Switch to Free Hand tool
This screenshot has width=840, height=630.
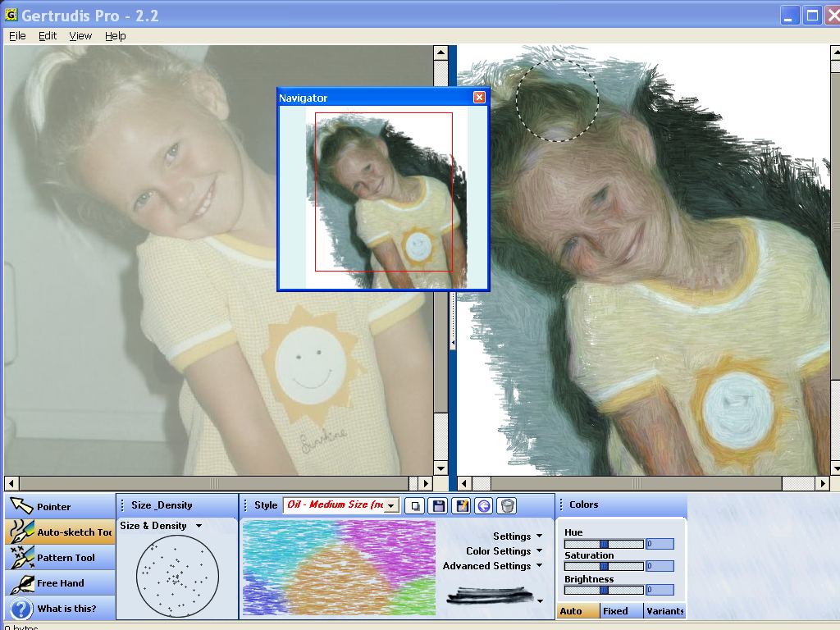59,583
